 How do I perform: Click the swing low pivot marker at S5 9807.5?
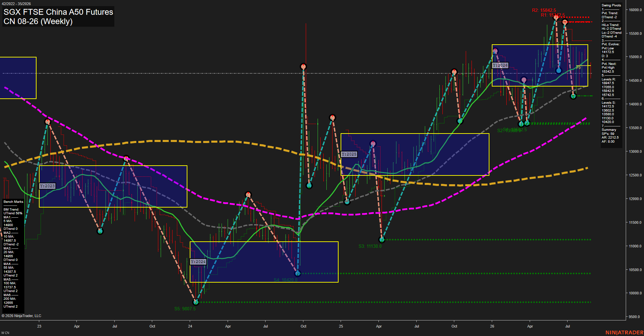[195, 302]
